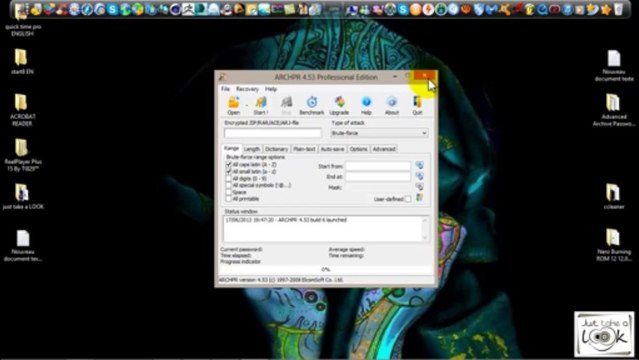Select Nero Burning ROM 12 desktop folder
Screen dimensions: 639x360
[613, 245]
